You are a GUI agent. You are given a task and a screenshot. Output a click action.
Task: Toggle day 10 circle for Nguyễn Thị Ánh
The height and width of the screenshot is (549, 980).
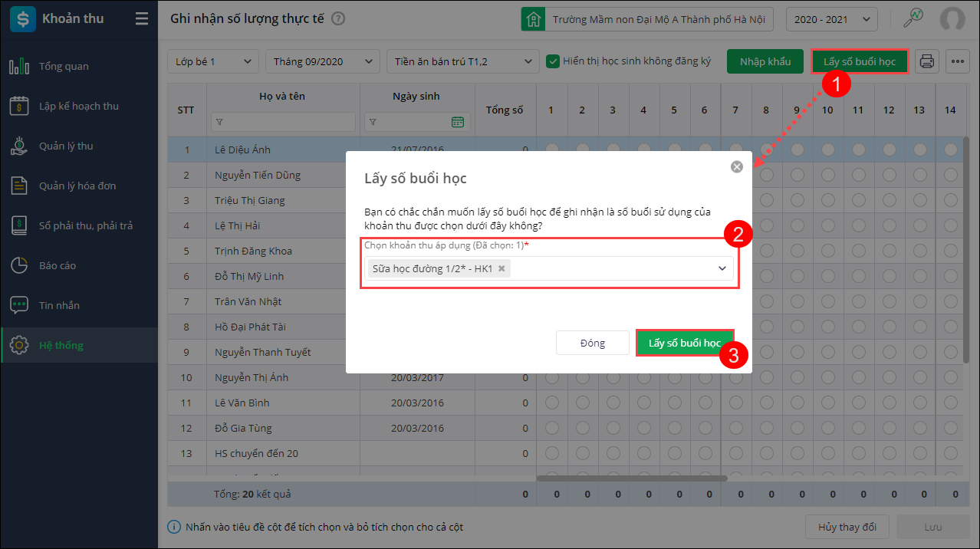[827, 377]
